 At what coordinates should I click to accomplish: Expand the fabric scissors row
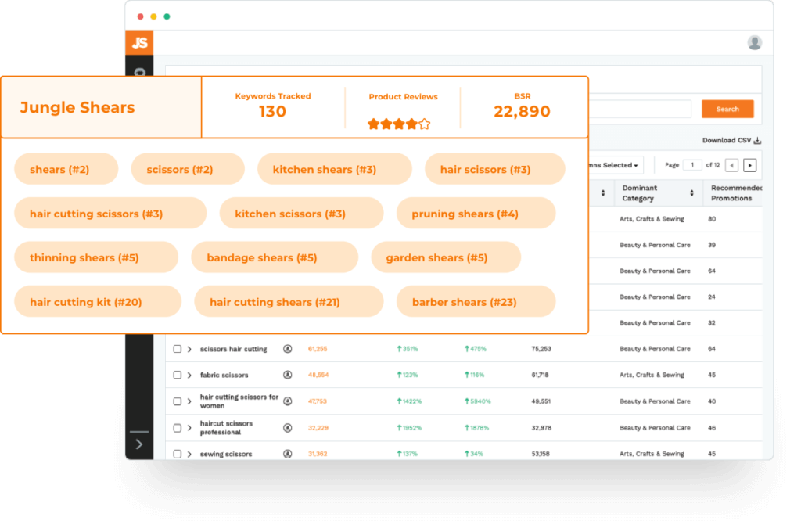189,375
